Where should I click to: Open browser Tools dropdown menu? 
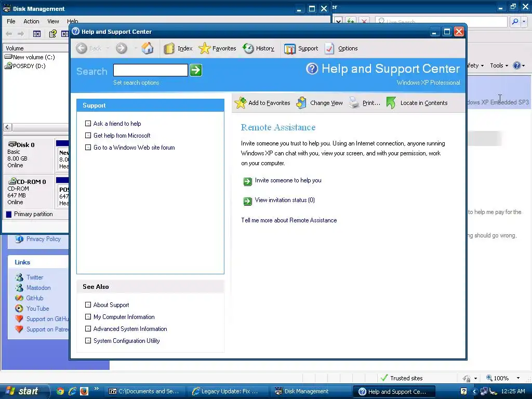499,65
